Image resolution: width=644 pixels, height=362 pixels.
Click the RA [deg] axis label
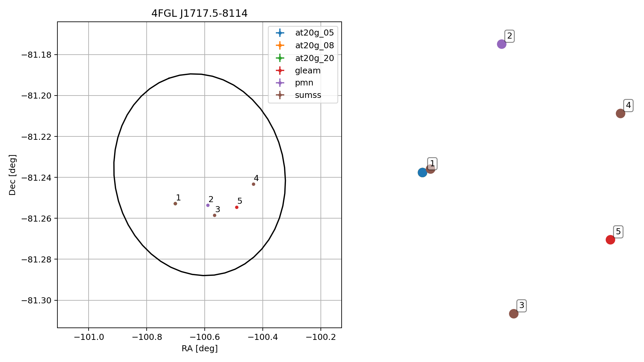pos(199,349)
